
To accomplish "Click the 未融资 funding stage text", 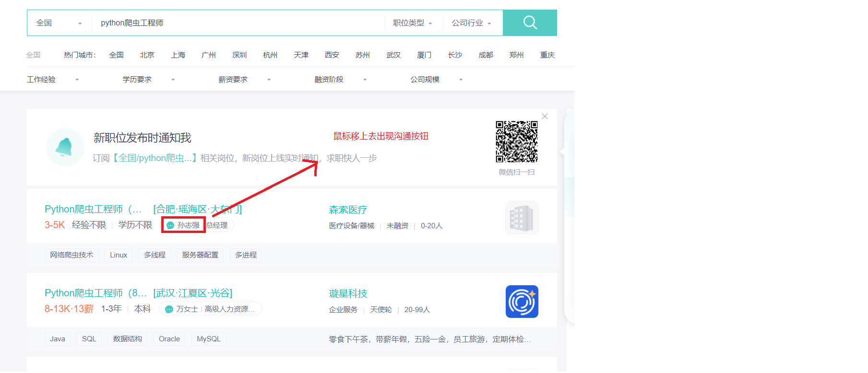I will tap(397, 226).
